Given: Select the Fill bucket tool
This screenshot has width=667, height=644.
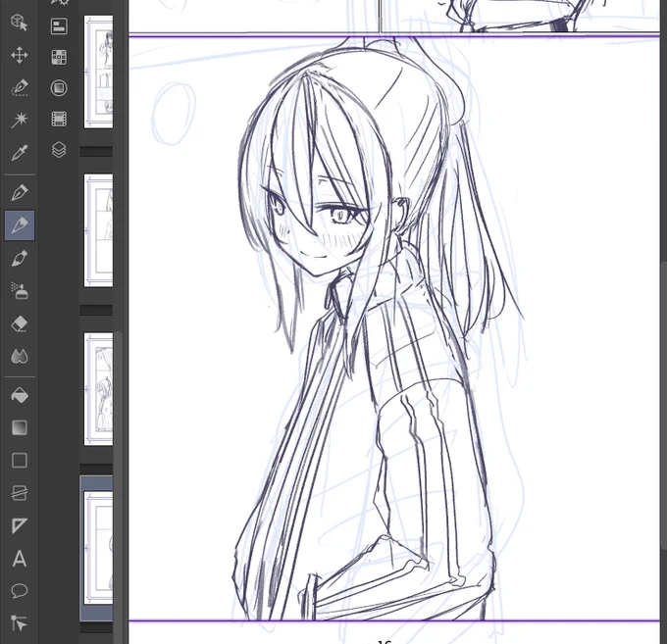Looking at the screenshot, I should 20,395.
